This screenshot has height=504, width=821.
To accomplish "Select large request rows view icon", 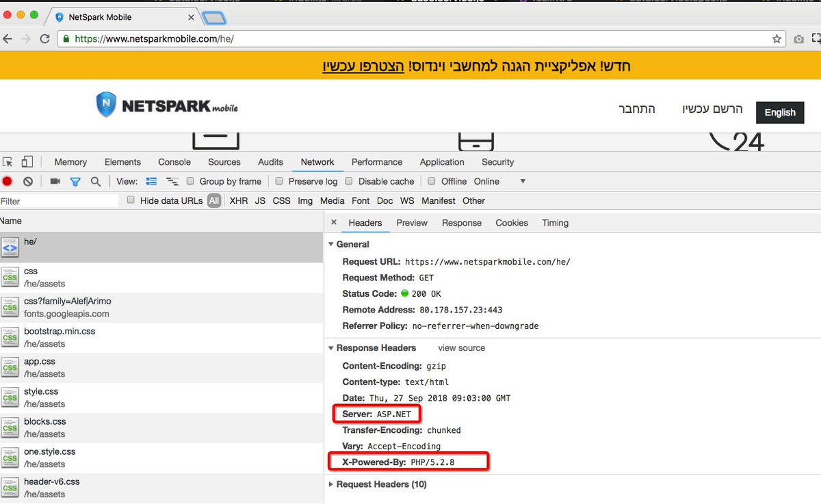I will coord(152,181).
